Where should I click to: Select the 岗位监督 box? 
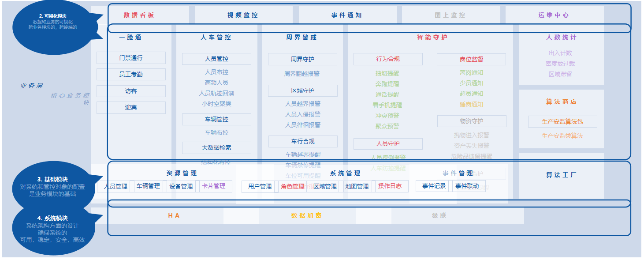click(471, 60)
